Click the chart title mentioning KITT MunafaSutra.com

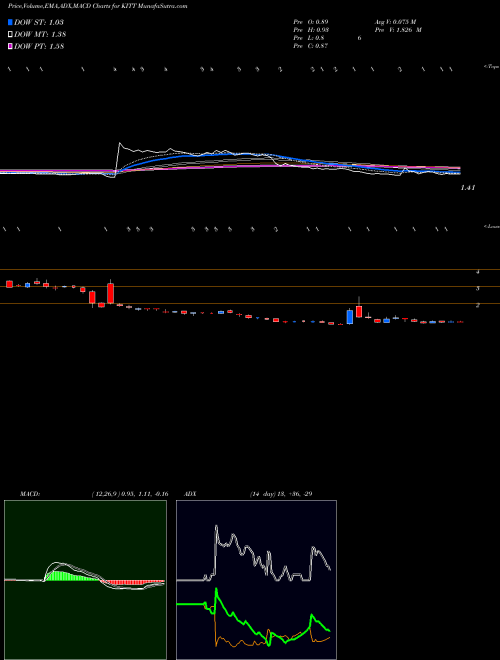coord(97,6)
